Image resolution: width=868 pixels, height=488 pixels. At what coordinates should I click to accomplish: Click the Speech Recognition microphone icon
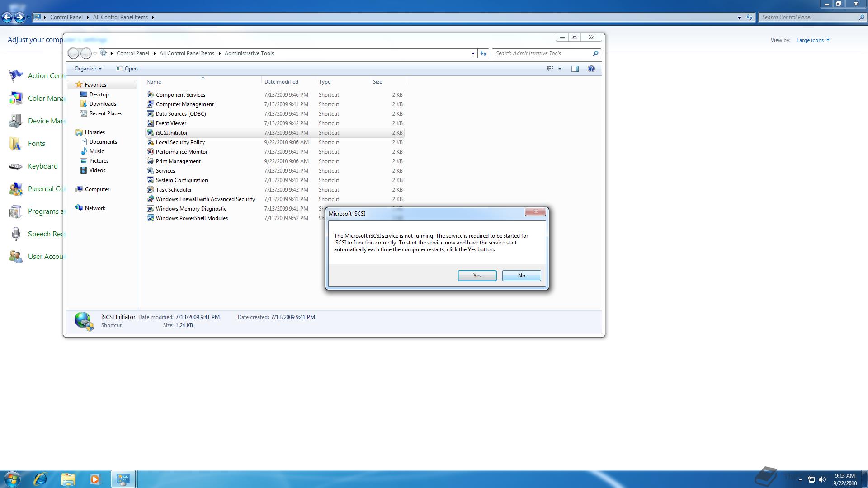pyautogui.click(x=15, y=234)
